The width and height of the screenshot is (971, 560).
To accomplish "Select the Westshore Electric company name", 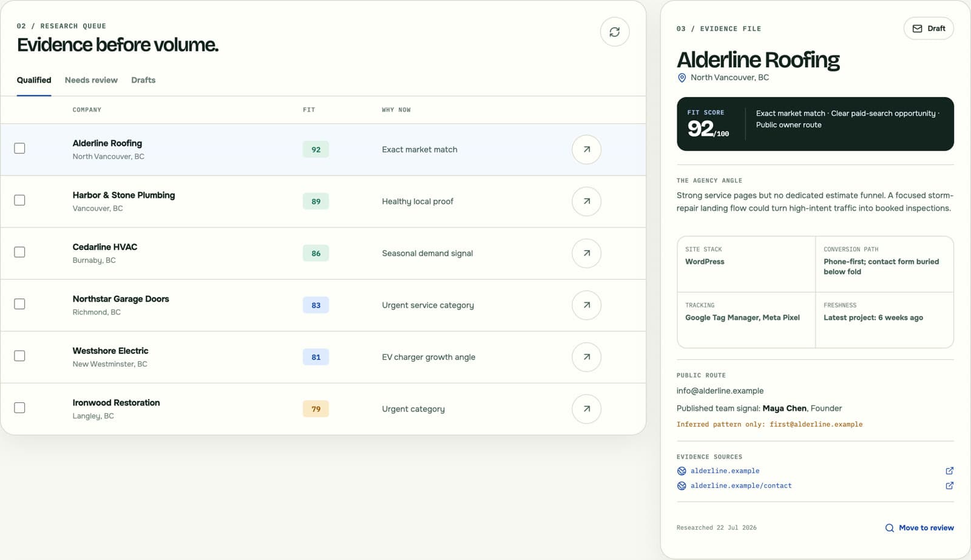I will point(110,351).
